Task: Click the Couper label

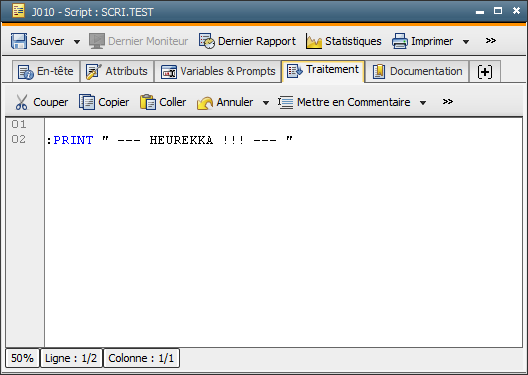Action: (x=51, y=102)
